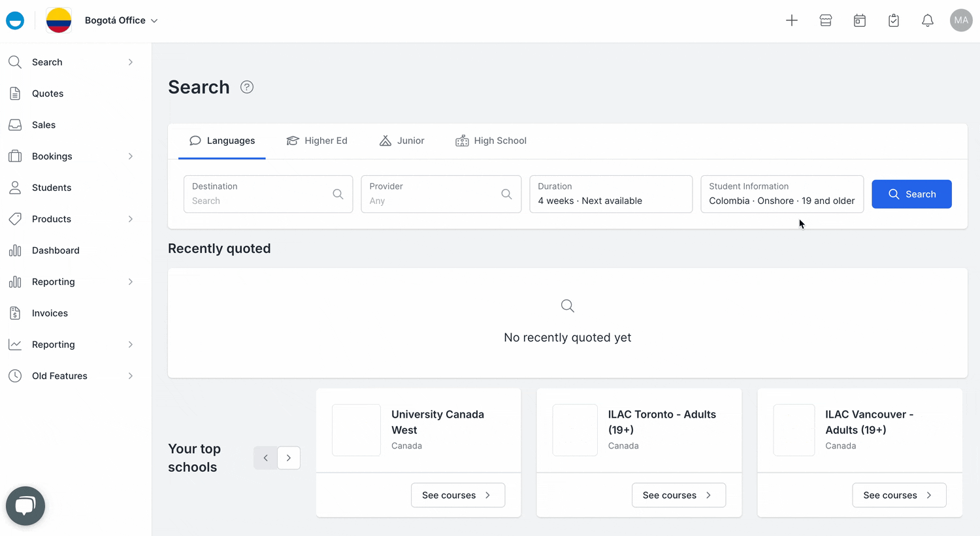Open the Invoices icon in the sidebar
The height and width of the screenshot is (536, 980).
click(16, 313)
